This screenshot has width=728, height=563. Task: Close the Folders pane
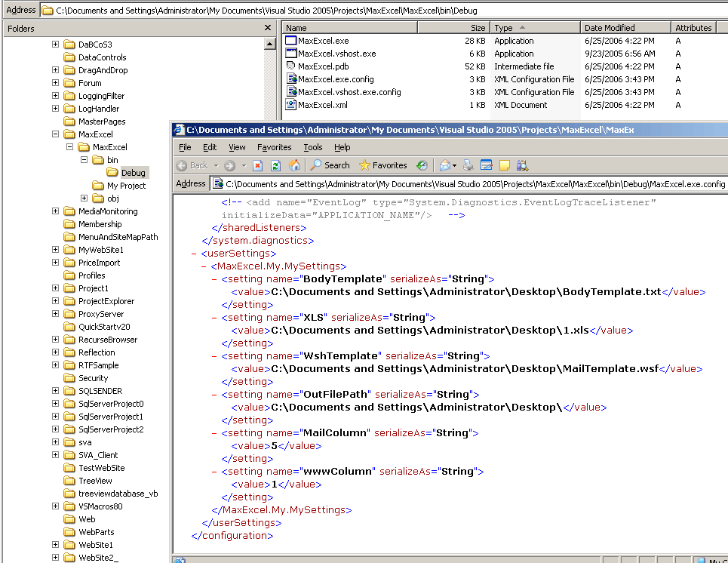coord(267,28)
